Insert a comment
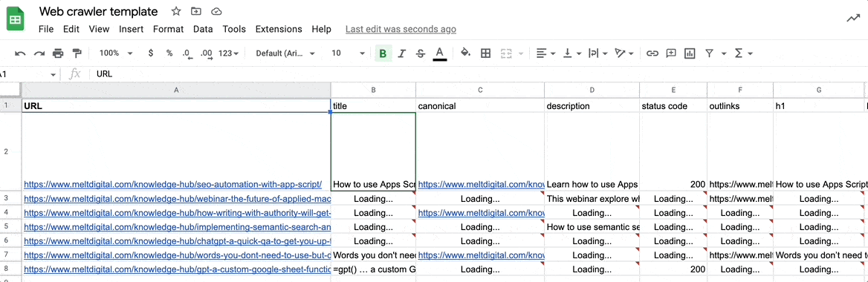 (x=671, y=53)
